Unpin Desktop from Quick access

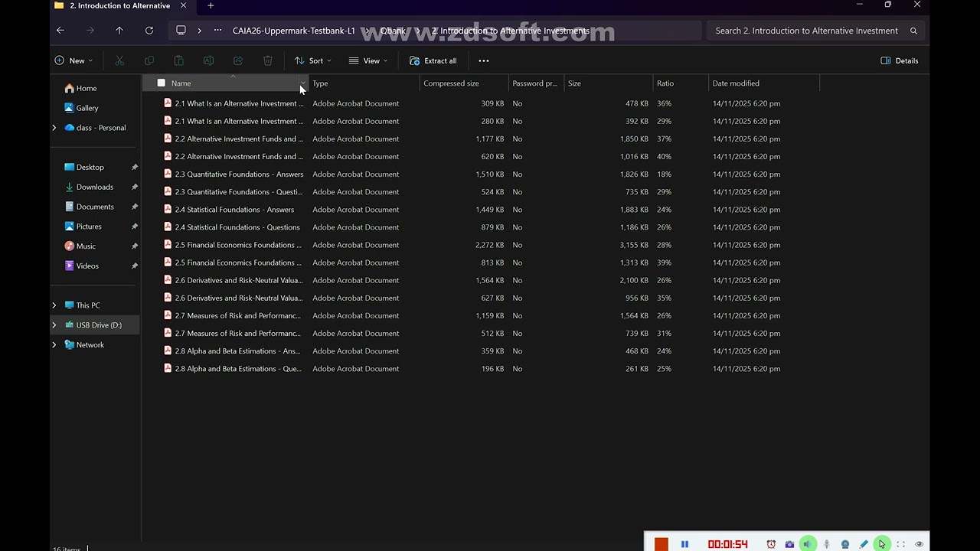(x=135, y=167)
